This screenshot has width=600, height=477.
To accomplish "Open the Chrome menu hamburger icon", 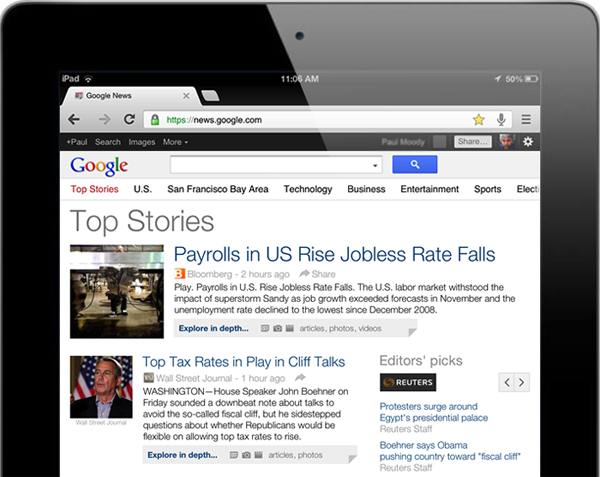I will pyautogui.click(x=526, y=119).
